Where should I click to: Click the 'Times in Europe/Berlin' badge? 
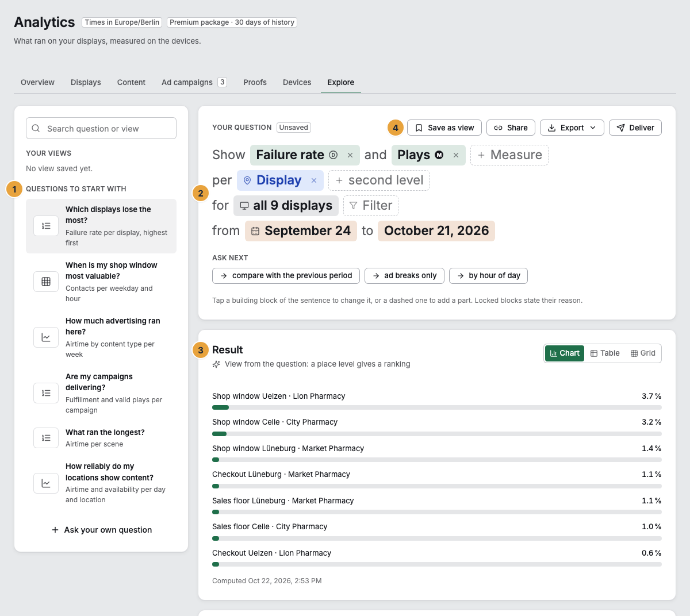click(122, 22)
